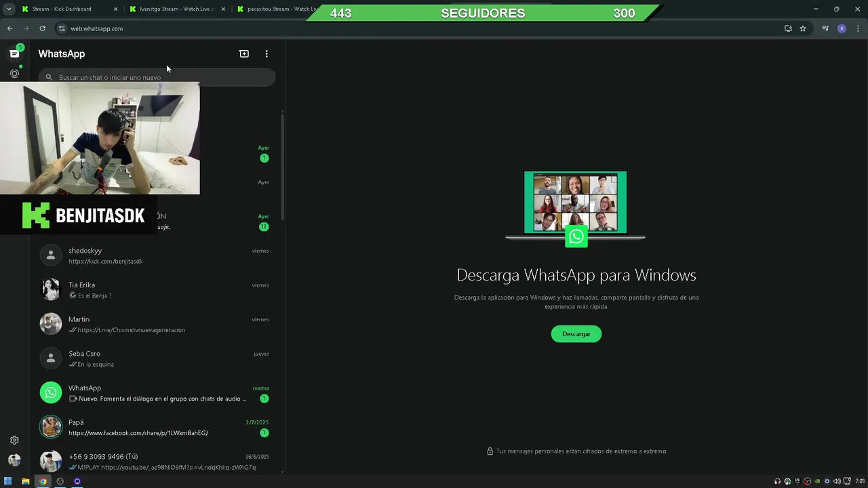The image size is (868, 488).
Task: Open the Chrome tab search dropdown
Action: (9, 9)
